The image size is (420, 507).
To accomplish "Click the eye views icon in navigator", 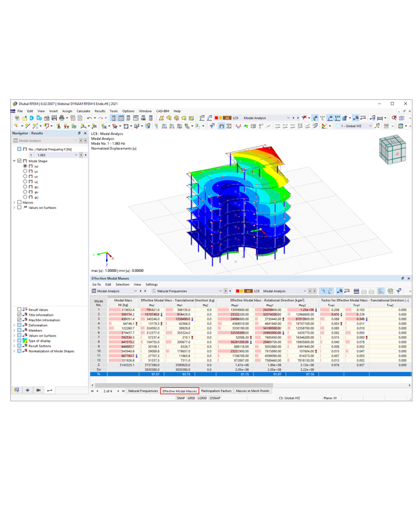I will pos(27,390).
